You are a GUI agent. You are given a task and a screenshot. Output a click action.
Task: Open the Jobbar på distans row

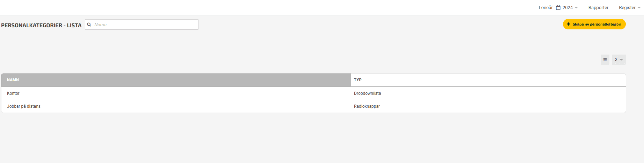point(313,106)
